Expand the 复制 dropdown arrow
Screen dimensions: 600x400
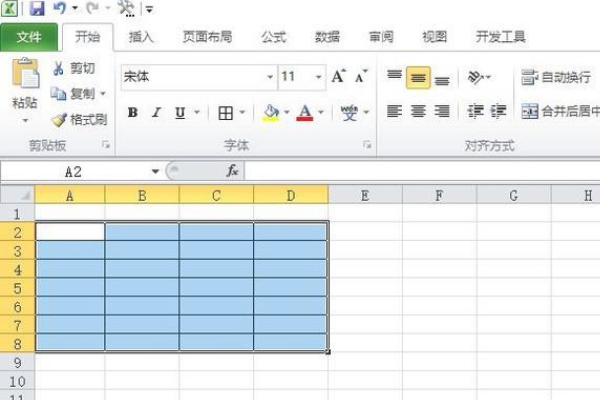click(103, 93)
